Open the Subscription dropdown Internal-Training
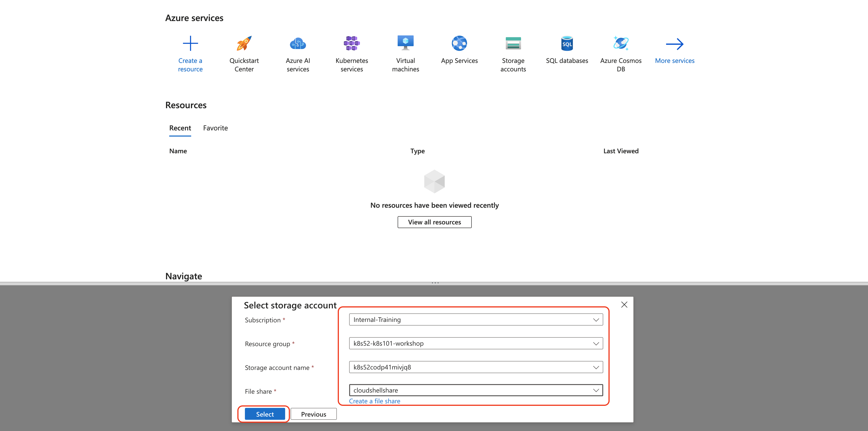 (x=476, y=320)
